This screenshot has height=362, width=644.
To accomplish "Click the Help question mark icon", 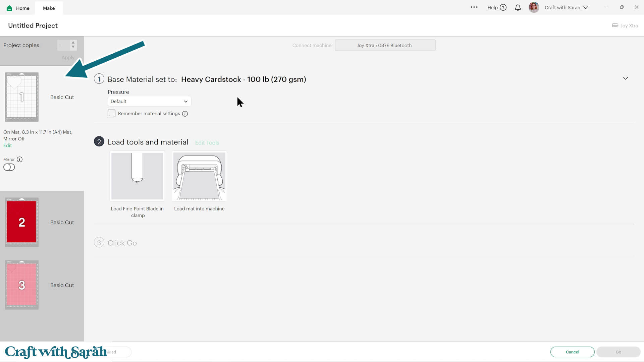I will point(503,7).
